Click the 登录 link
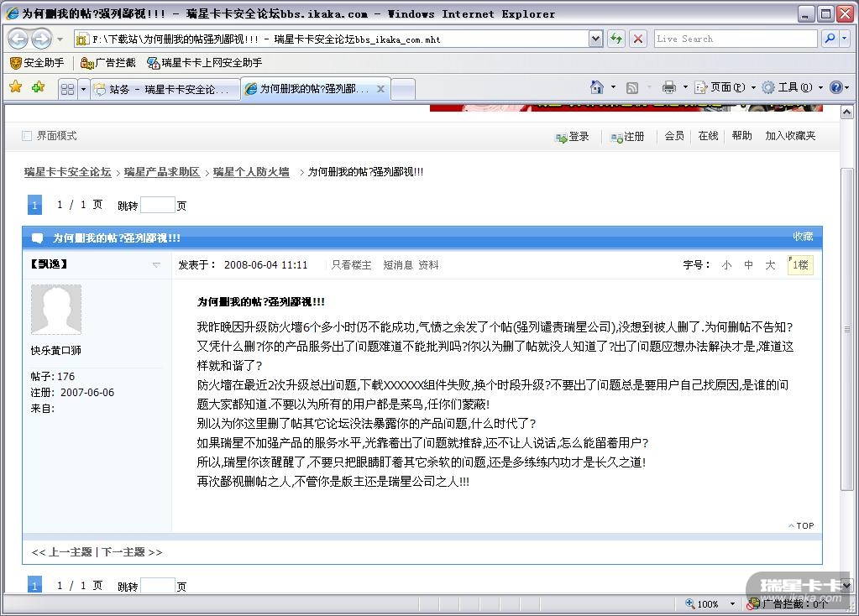This screenshot has height=616, width=859. pyautogui.click(x=573, y=136)
